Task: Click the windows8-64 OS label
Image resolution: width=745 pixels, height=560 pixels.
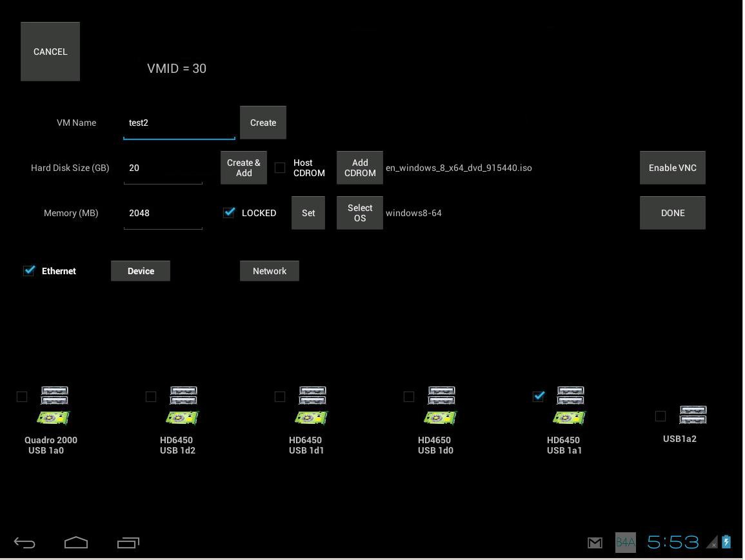Action: click(x=413, y=213)
